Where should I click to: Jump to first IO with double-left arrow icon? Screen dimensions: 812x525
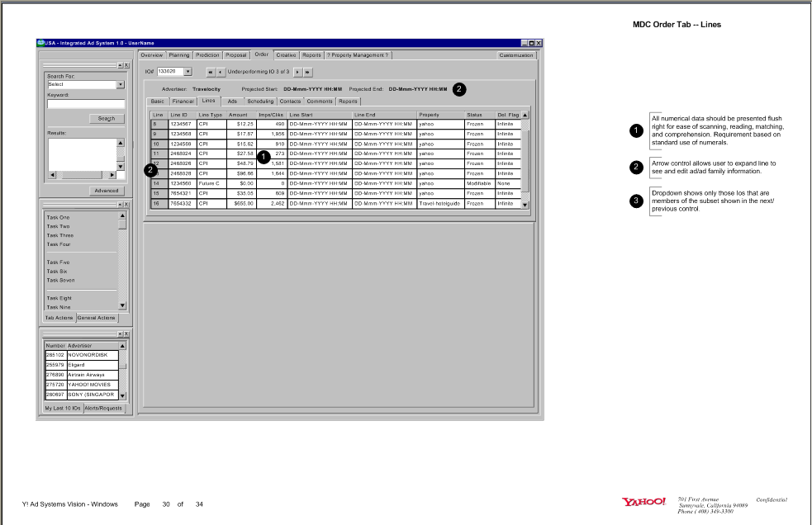(x=211, y=72)
